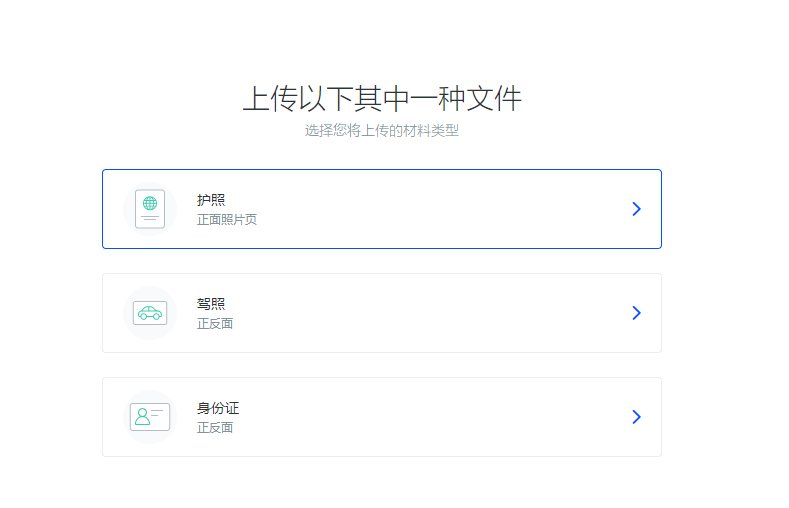This screenshot has width=789, height=508.
Task: Click the arrow on the 身份证 row
Action: tap(636, 417)
